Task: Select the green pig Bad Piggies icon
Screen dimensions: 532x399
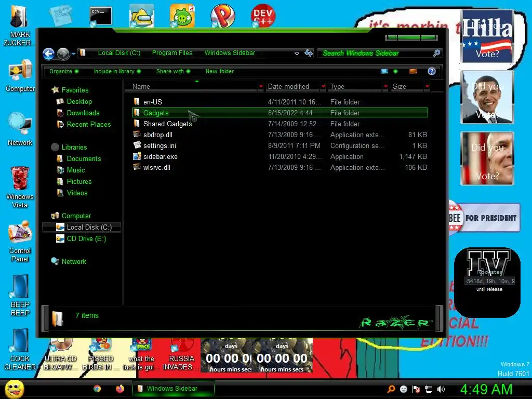Action: (x=182, y=15)
